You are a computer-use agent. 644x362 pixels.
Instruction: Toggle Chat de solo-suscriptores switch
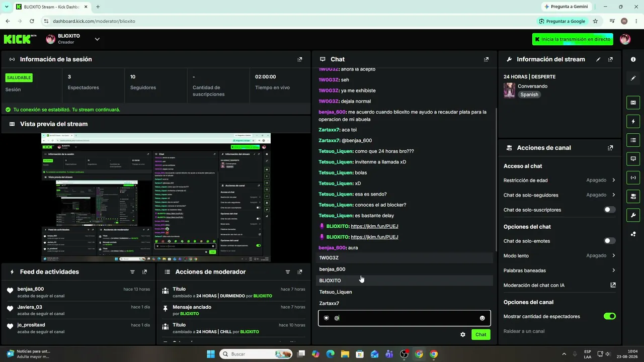609,210
